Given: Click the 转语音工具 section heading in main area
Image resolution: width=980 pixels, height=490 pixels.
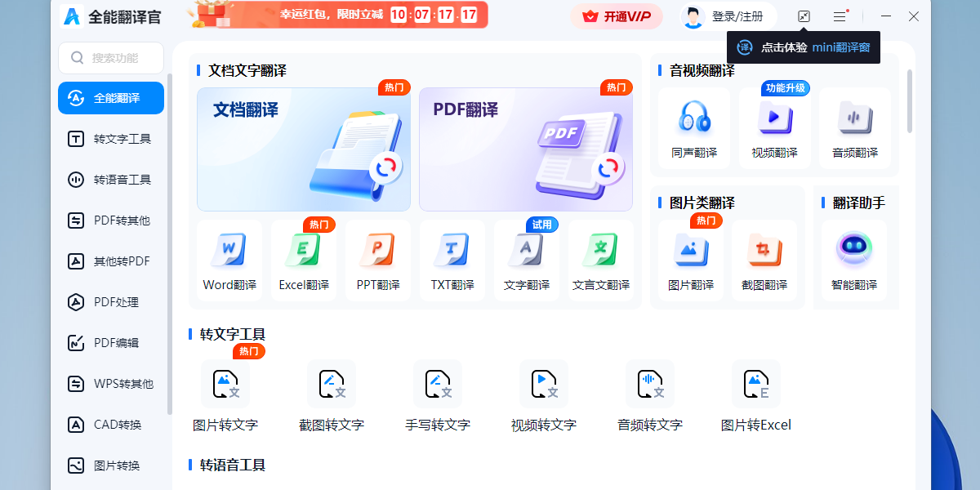Looking at the screenshot, I should [233, 465].
